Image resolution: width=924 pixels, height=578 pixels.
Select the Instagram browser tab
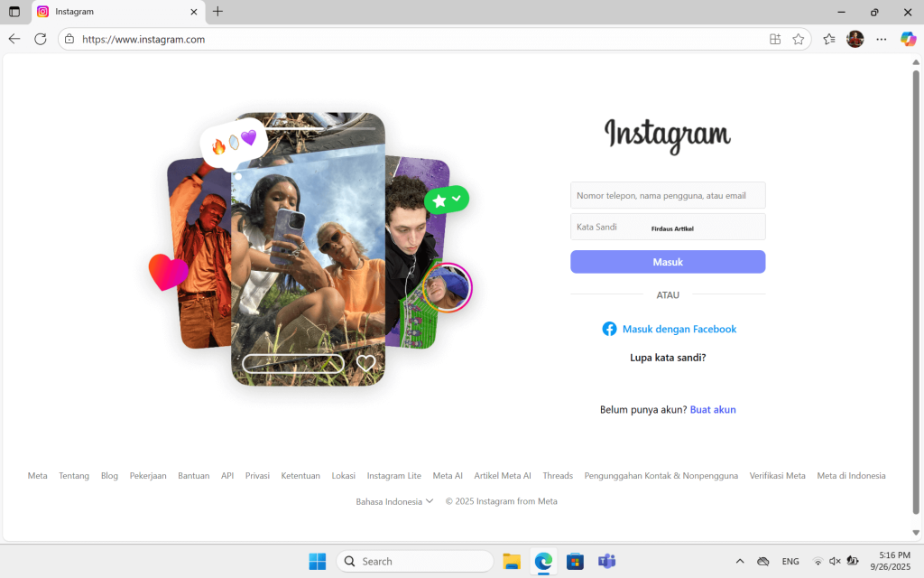click(113, 12)
